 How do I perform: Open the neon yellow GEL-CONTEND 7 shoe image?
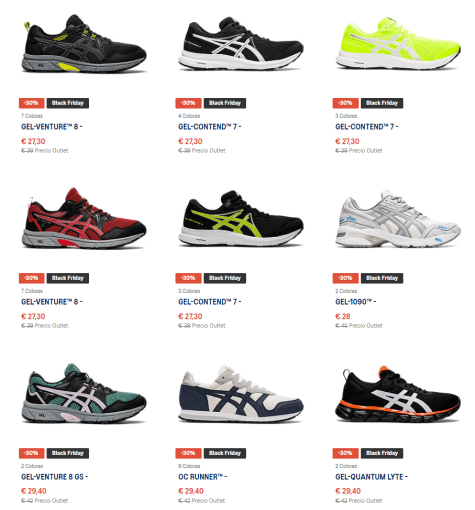(x=398, y=43)
